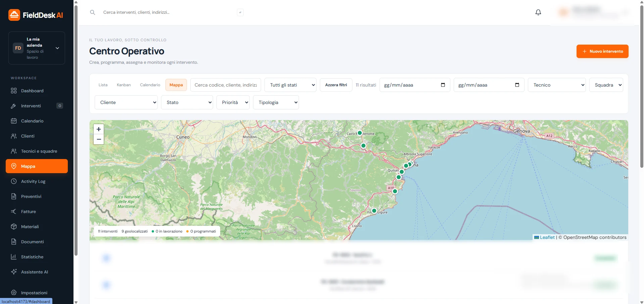Image resolution: width=644 pixels, height=304 pixels.
Task: Click the map marker near Cairo Montenotte
Action: pos(360,133)
